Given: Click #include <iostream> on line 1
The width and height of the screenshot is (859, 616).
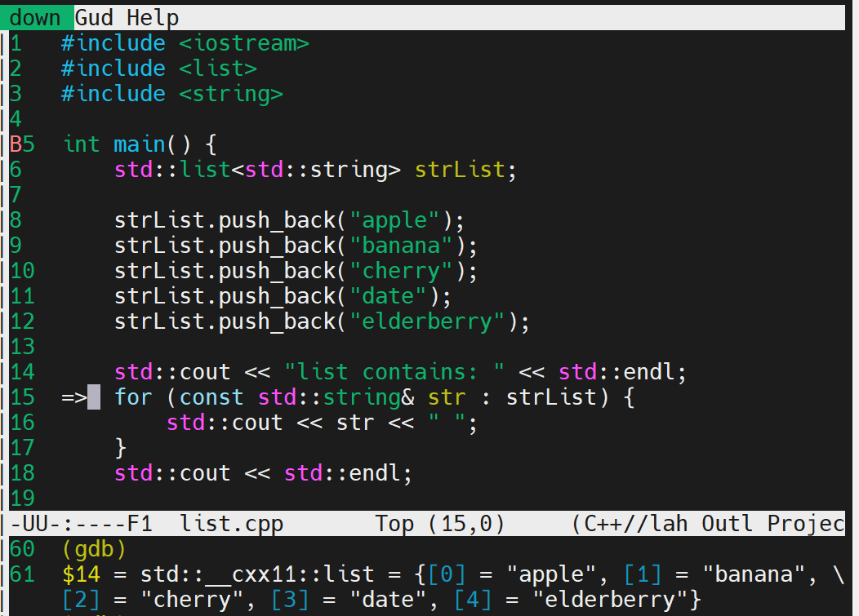Looking at the screenshot, I should [x=185, y=43].
